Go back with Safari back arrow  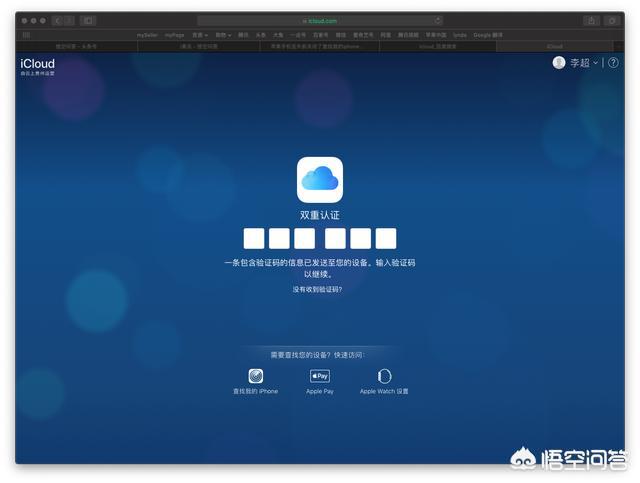(x=56, y=20)
